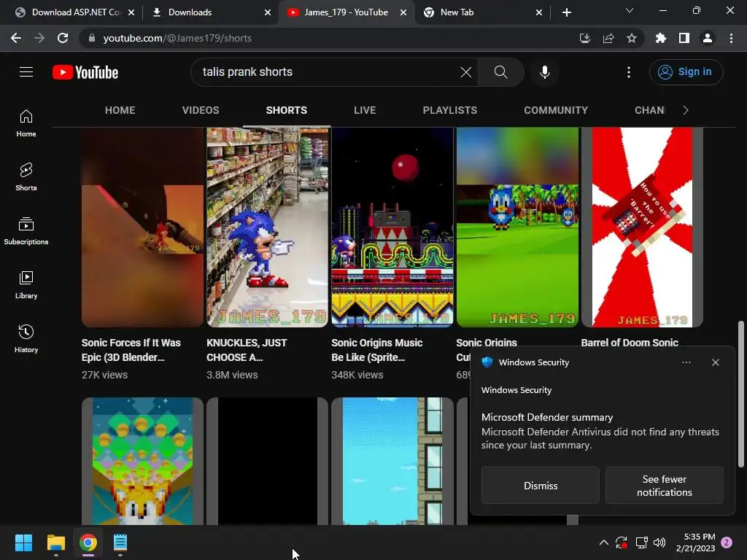Close the Windows Security notification
This screenshot has height=560, width=747.
pos(716,362)
